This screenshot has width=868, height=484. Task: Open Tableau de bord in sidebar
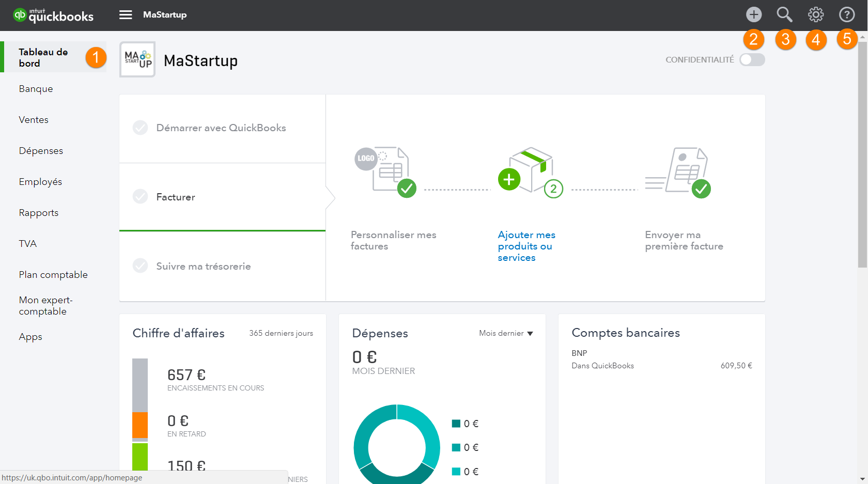54,57
